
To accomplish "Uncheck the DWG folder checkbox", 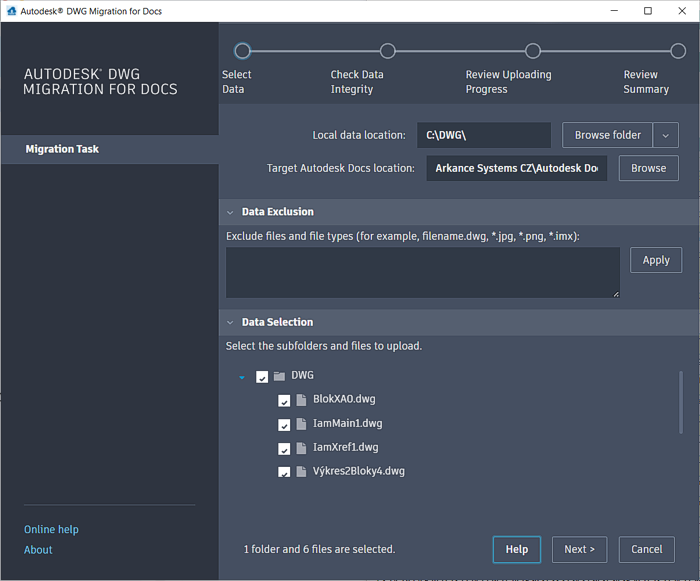I will (x=262, y=377).
